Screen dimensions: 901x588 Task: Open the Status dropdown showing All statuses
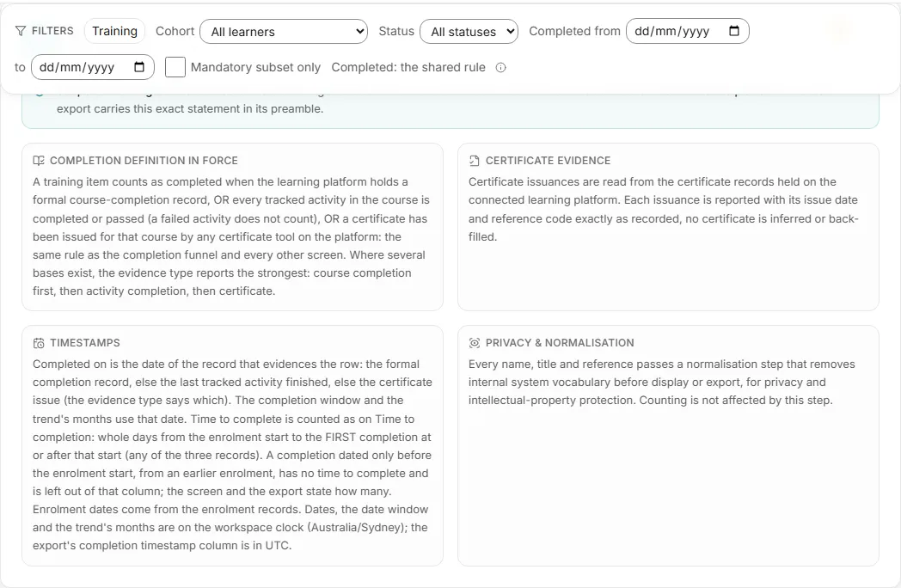click(469, 32)
